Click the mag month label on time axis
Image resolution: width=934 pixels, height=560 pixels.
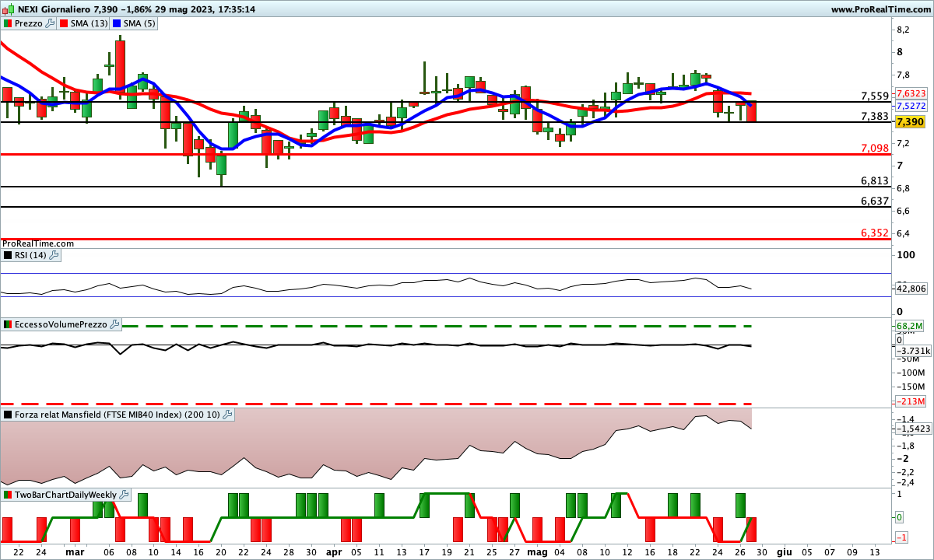click(x=536, y=551)
